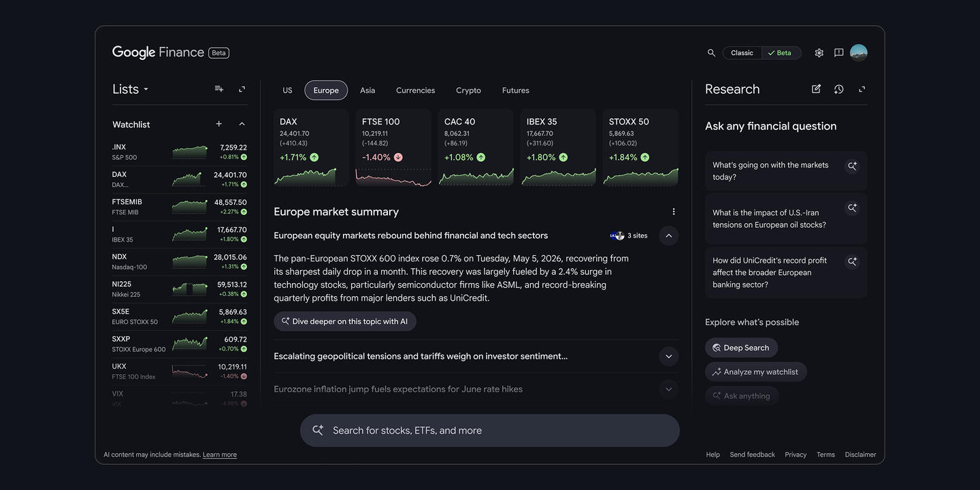Click Analyze my watchlist
Screen dimensions: 980x490
point(755,372)
